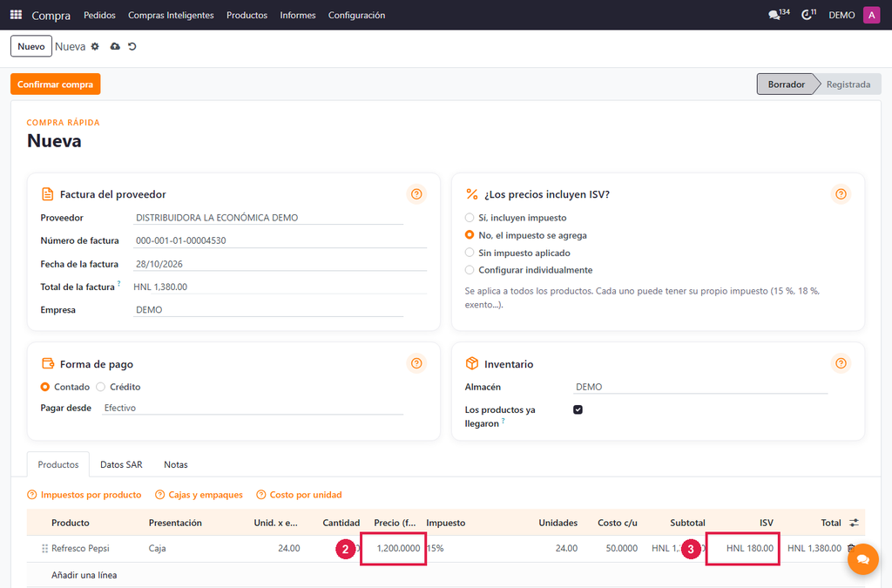This screenshot has width=892, height=588.
Task: Click Añadir una línea link
Action: [84, 575]
